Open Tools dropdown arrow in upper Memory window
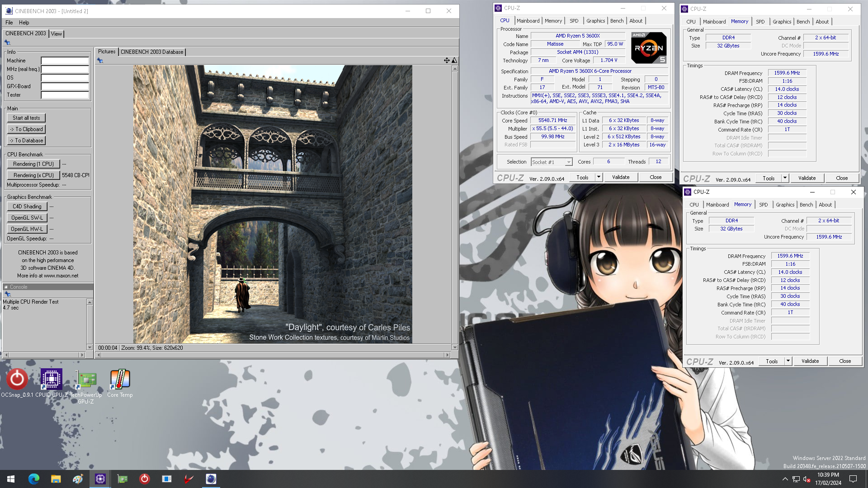 click(785, 178)
